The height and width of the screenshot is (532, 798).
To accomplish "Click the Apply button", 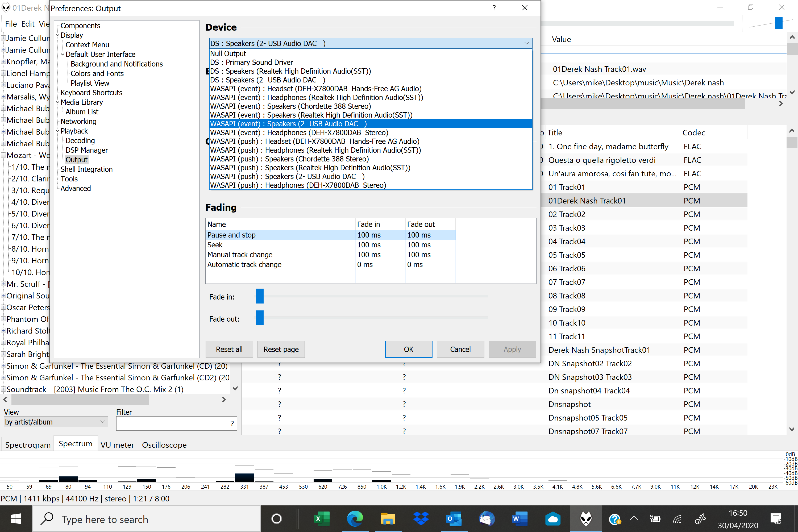I will click(x=512, y=349).
